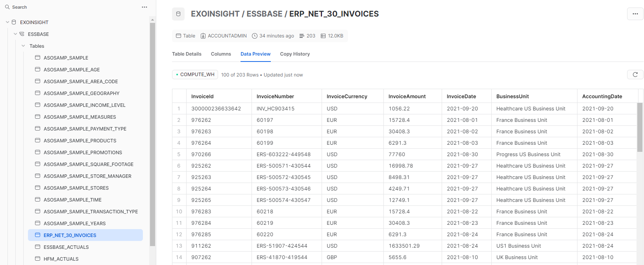644x265 pixels.
Task: Click table icon next to ASOSAMP_SAMPLE
Action: (38, 58)
